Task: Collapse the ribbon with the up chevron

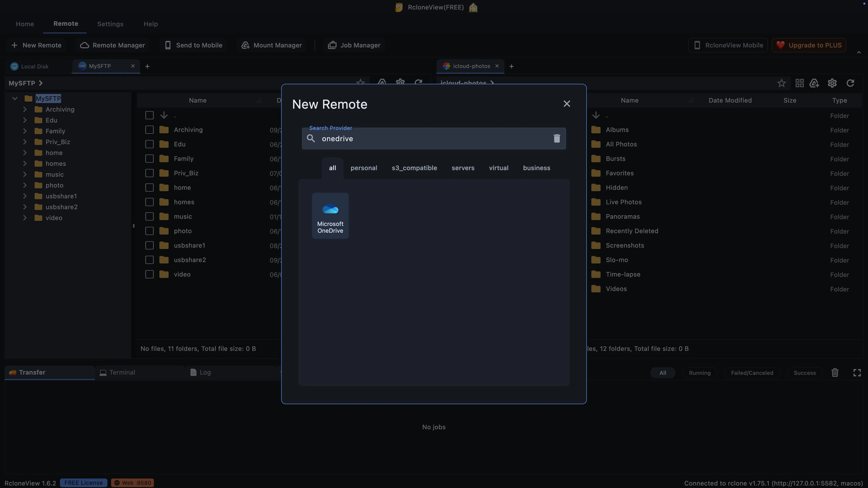Action: pyautogui.click(x=859, y=52)
